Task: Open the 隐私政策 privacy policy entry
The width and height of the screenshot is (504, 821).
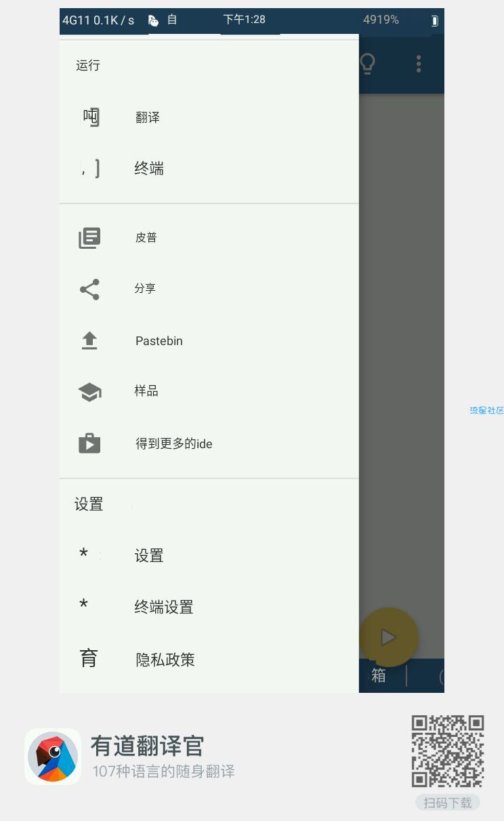Action: (x=209, y=659)
